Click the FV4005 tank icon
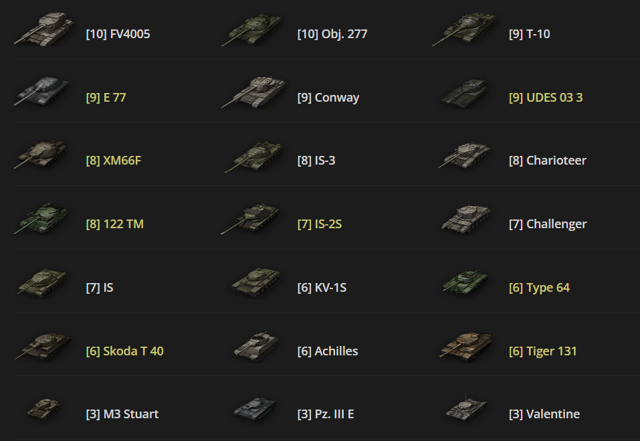Viewport: 640px width, 441px height. click(44, 29)
